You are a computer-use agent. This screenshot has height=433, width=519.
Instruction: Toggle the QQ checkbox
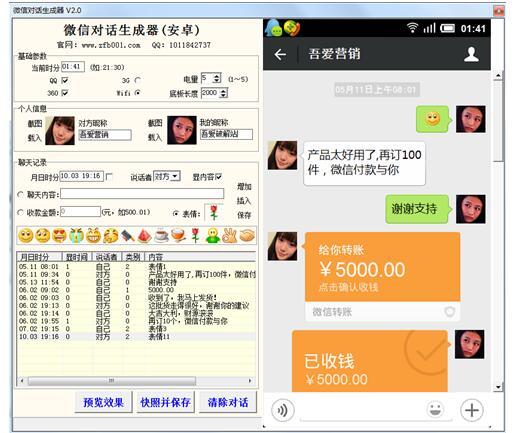pyautogui.click(x=65, y=80)
